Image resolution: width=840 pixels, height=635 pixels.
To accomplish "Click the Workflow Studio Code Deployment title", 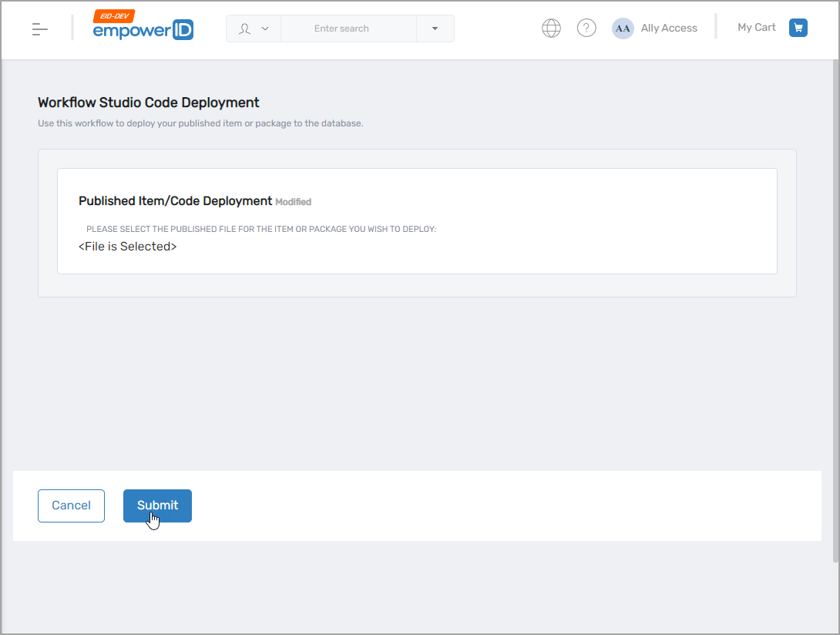I will click(149, 102).
